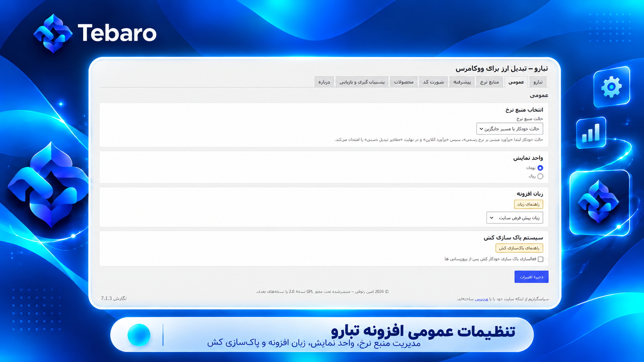This screenshot has width=644, height=362.
Task: Follow the وردپرس footer link
Action: (x=481, y=299)
